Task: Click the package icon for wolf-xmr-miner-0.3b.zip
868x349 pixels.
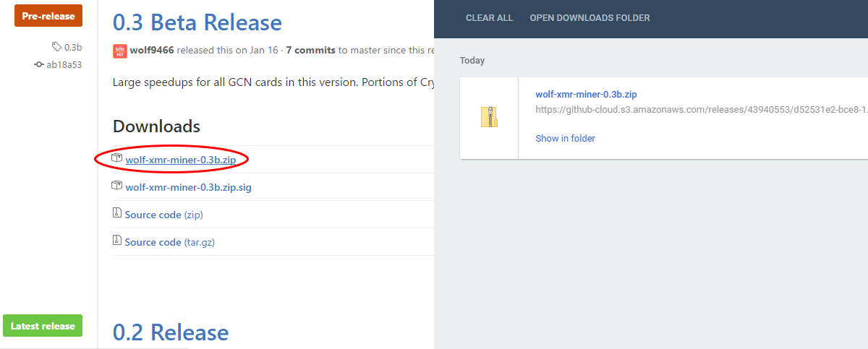Action: coord(116,158)
